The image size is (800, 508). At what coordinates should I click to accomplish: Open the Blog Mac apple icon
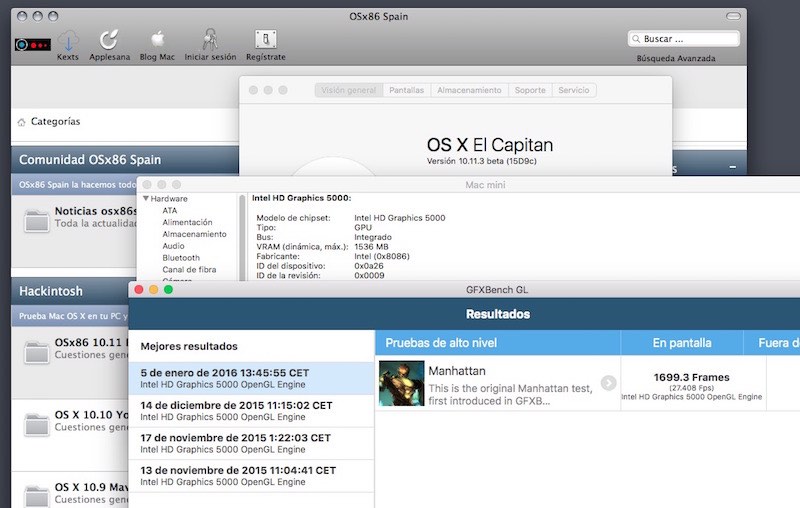(x=158, y=40)
